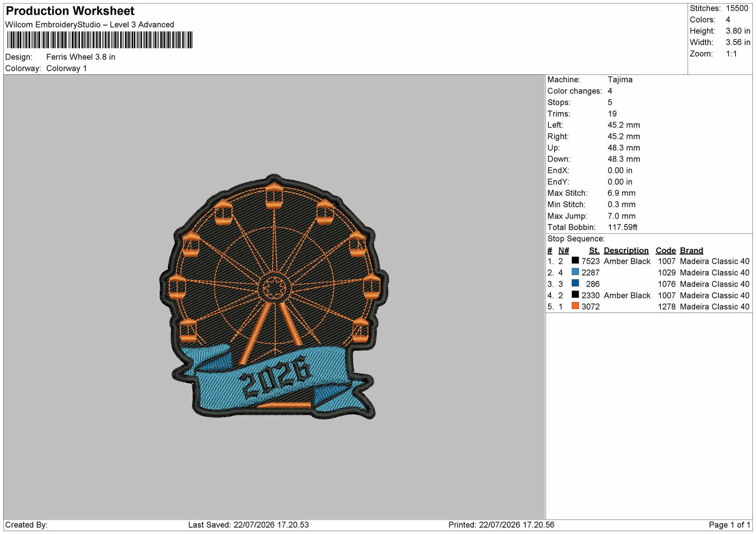Click the Ferris wheel embroidery design preview
This screenshot has width=756, height=534.
click(x=274, y=297)
